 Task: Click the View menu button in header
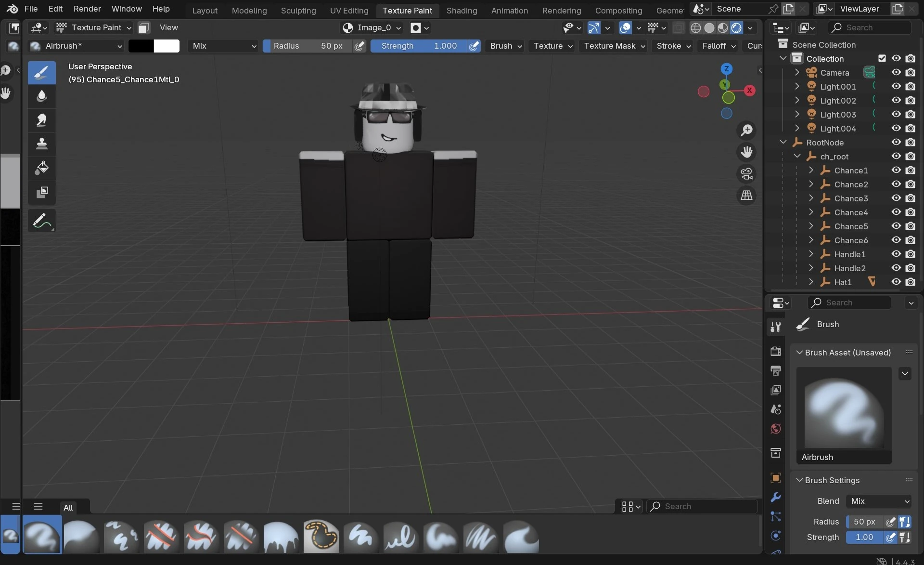[x=168, y=27]
